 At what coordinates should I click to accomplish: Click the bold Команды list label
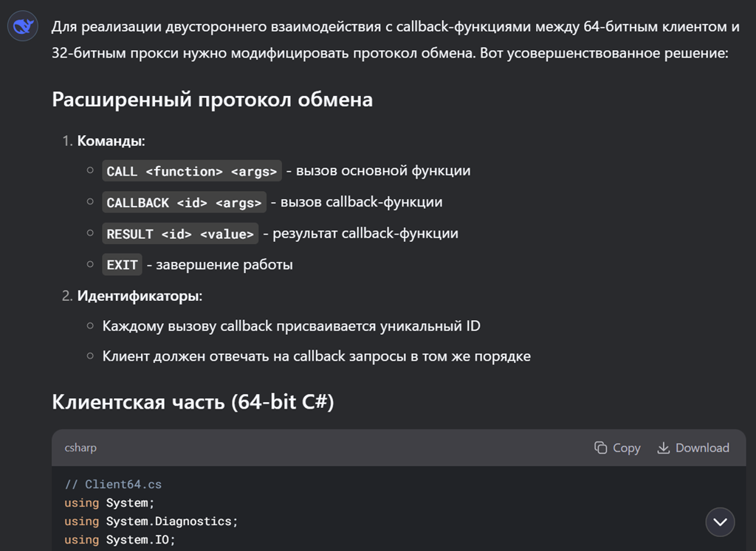[111, 140]
